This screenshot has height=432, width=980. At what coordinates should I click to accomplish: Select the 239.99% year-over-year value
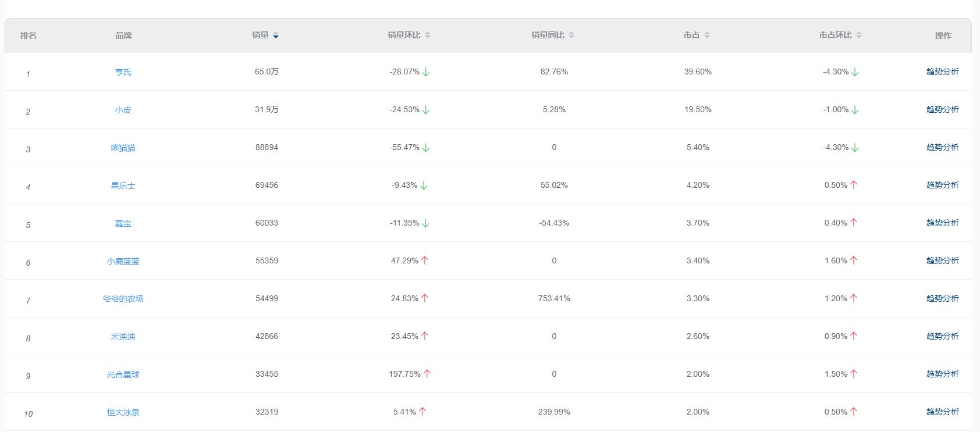pyautogui.click(x=554, y=412)
